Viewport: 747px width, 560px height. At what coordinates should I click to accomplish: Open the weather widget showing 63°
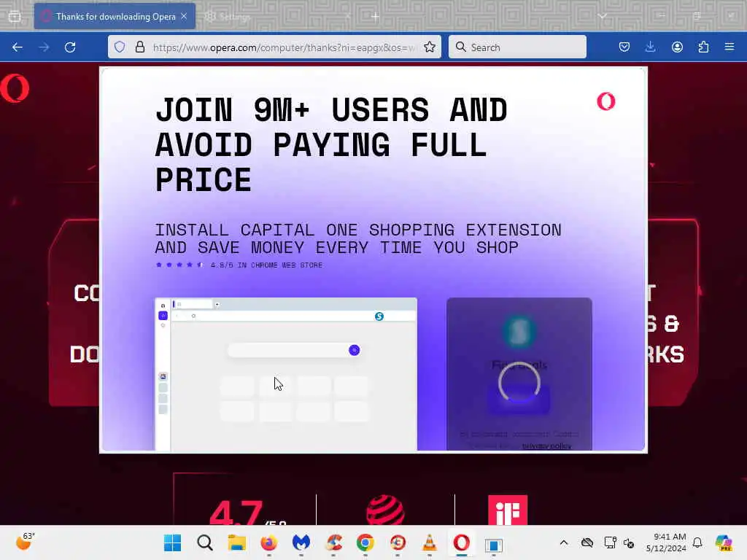click(25, 542)
